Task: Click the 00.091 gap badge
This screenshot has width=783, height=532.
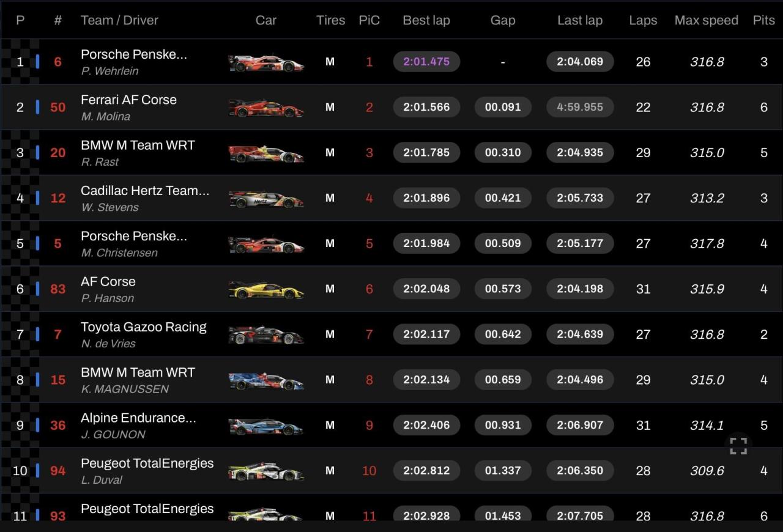Action: [x=503, y=107]
